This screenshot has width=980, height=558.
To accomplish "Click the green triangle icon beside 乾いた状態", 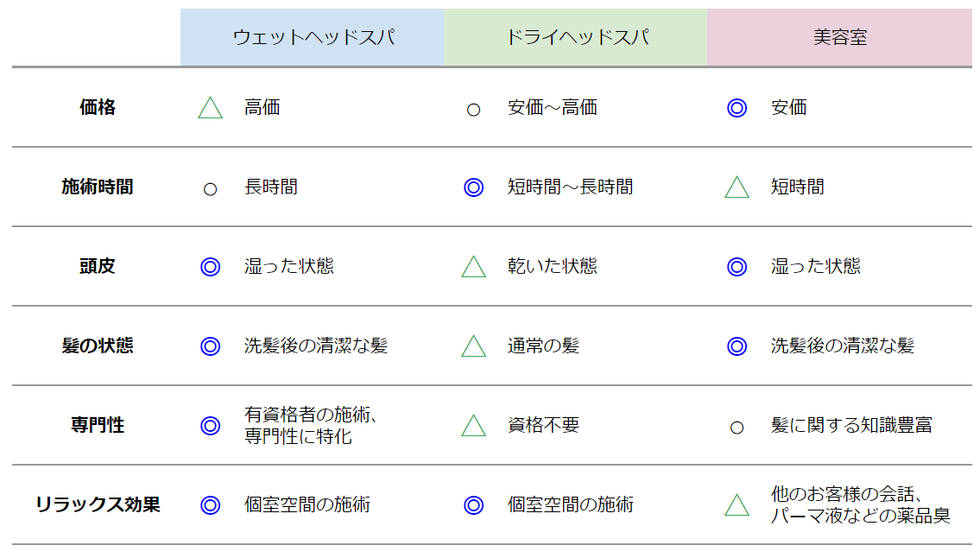I will [473, 268].
